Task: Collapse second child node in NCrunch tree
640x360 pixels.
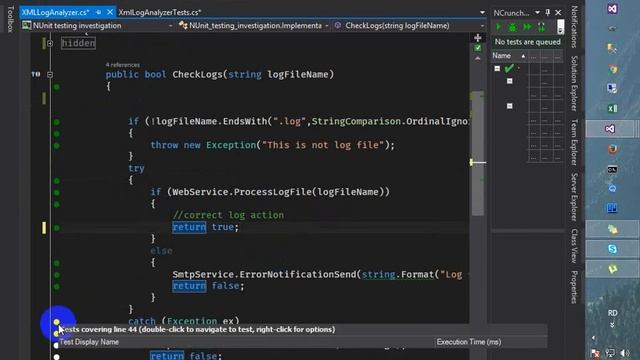Action: (x=509, y=106)
